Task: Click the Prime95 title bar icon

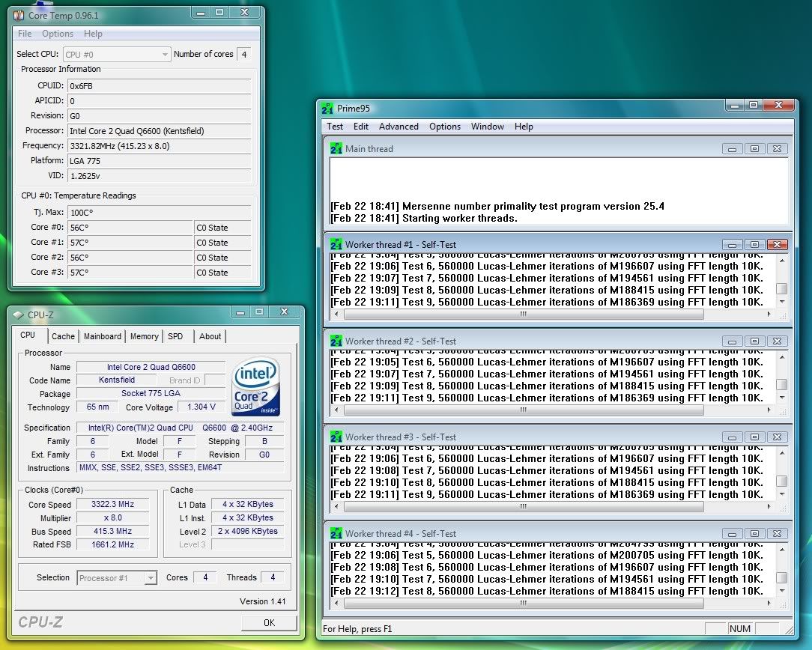Action: pyautogui.click(x=327, y=109)
